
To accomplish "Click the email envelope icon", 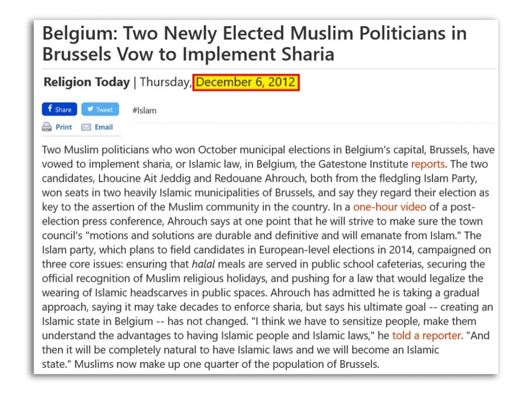I will (86, 127).
